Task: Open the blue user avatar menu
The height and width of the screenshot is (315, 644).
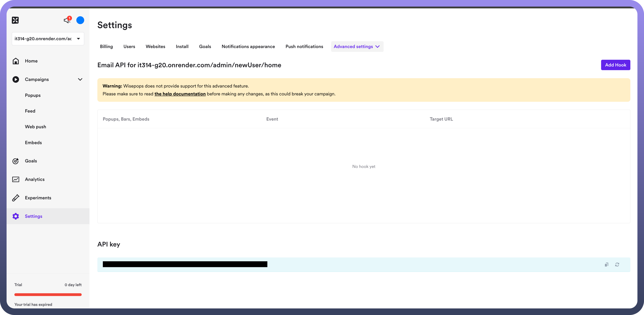Action: pos(80,20)
